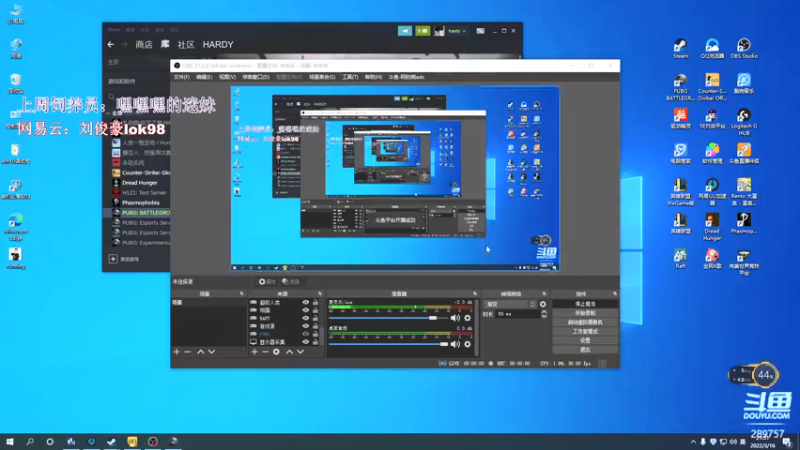Click 桌面音频 volume slider handle

click(x=444, y=344)
